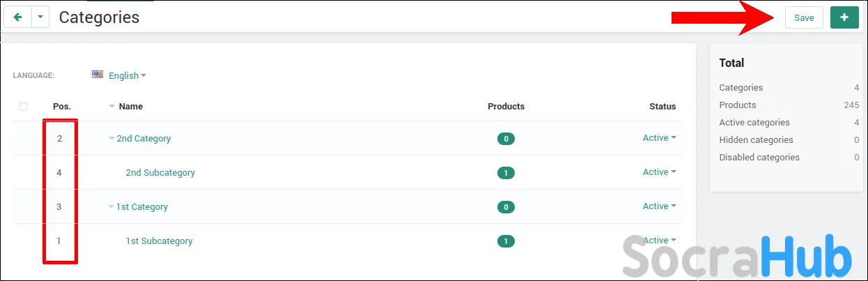Open the 1st Category link
This screenshot has width=868, height=281.
tap(142, 207)
